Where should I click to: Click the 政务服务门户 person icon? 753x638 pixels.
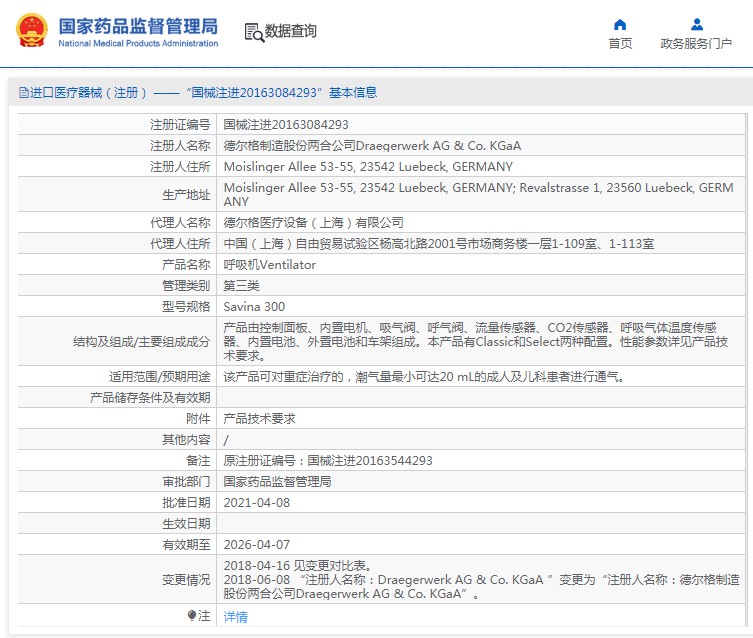point(696,24)
